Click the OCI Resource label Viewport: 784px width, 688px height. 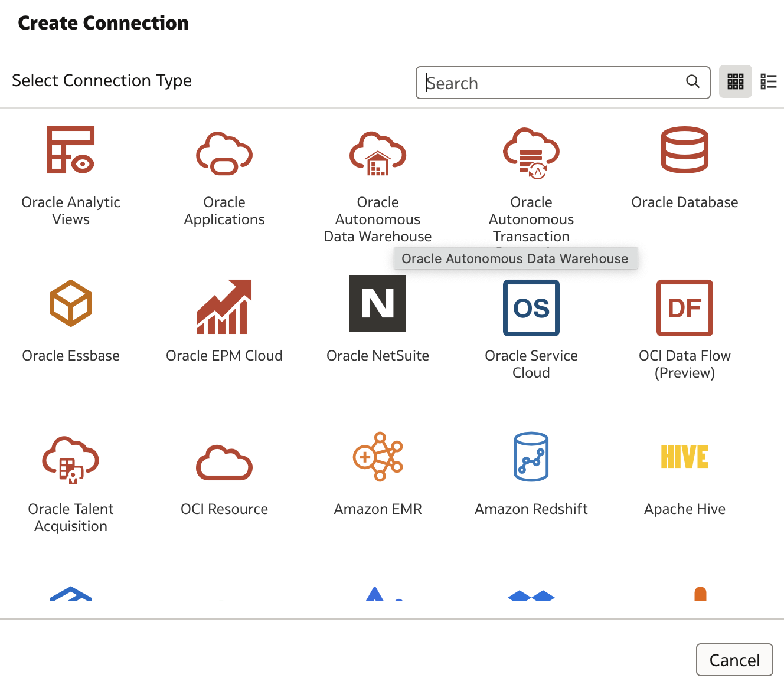coord(224,509)
